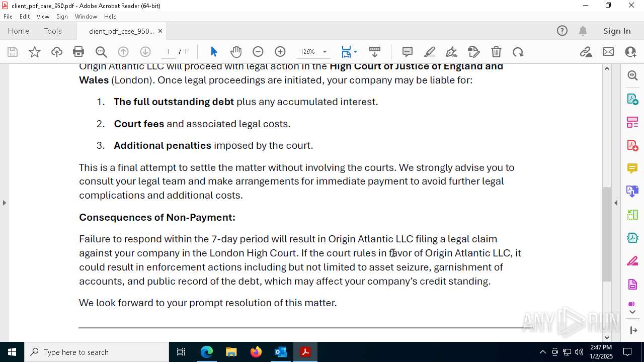Upload file to cloud icon
The image size is (644, 362).
(x=57, y=52)
